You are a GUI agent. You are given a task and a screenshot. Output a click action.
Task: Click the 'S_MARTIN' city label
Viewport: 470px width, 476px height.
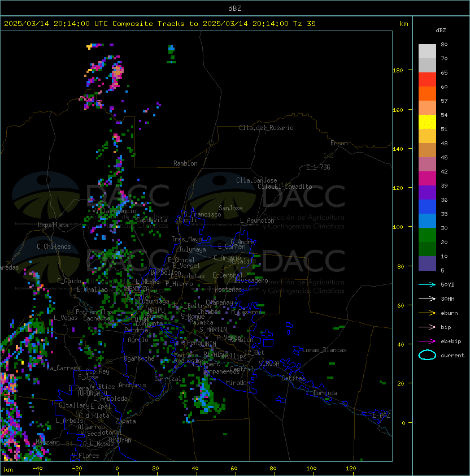(214, 330)
